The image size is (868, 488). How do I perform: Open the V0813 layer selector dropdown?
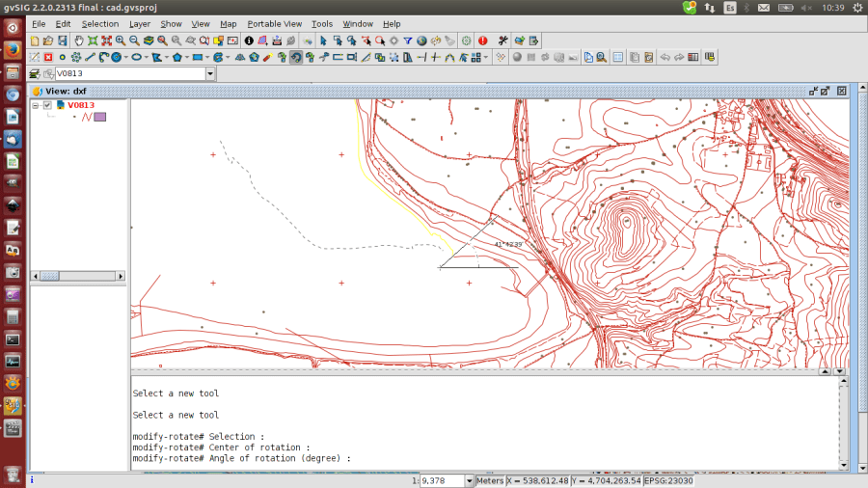(210, 73)
